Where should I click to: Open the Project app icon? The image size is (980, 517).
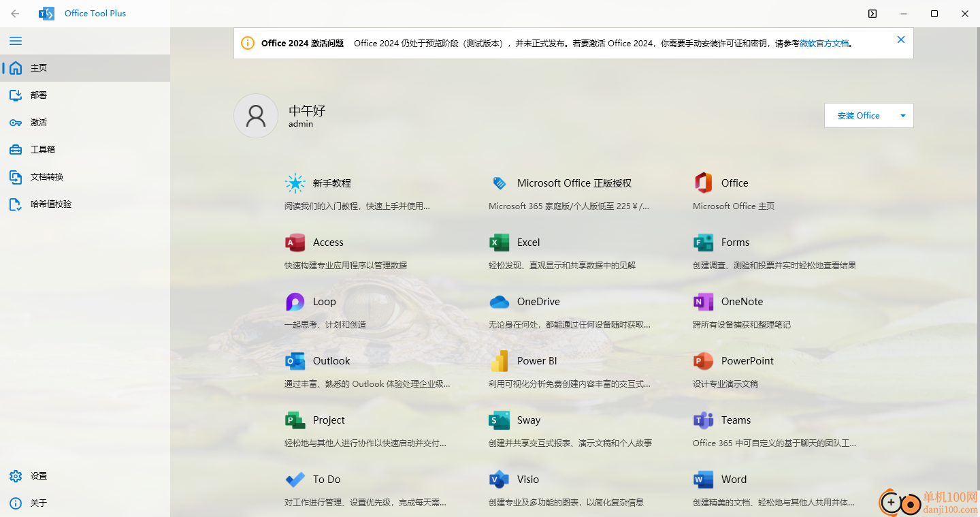click(x=295, y=420)
